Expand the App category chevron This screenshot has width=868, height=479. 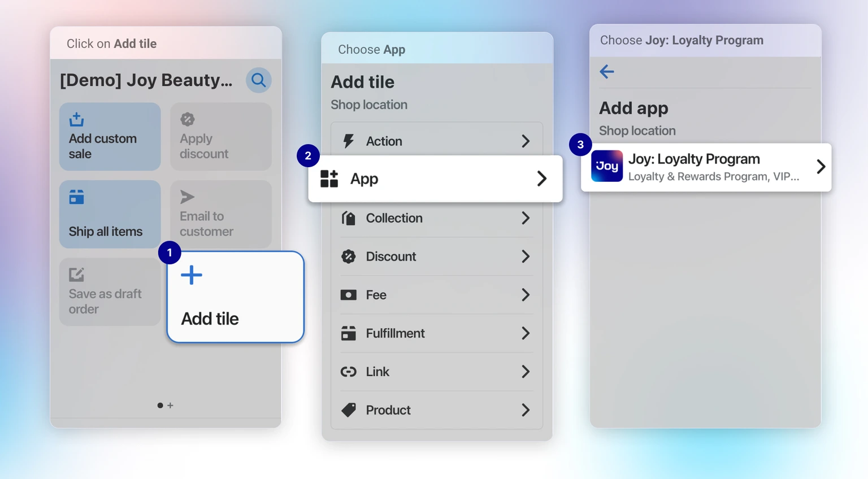tap(541, 178)
